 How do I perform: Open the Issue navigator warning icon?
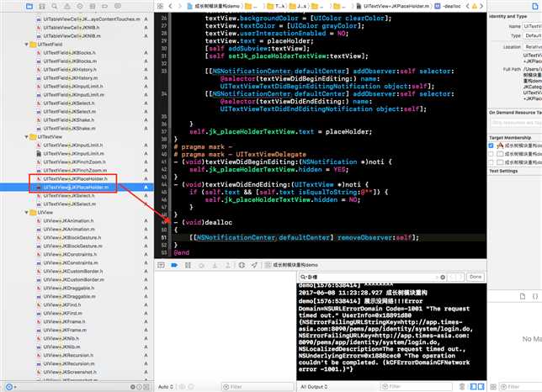tap(67, 6)
